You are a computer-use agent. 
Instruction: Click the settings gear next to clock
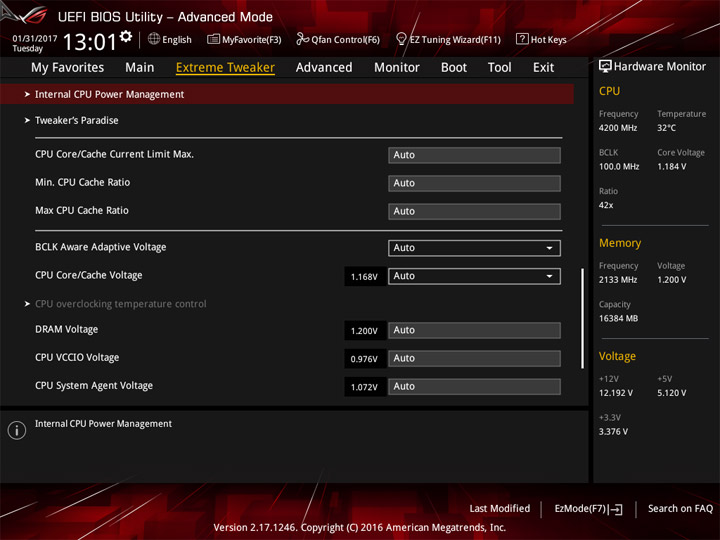(x=126, y=37)
